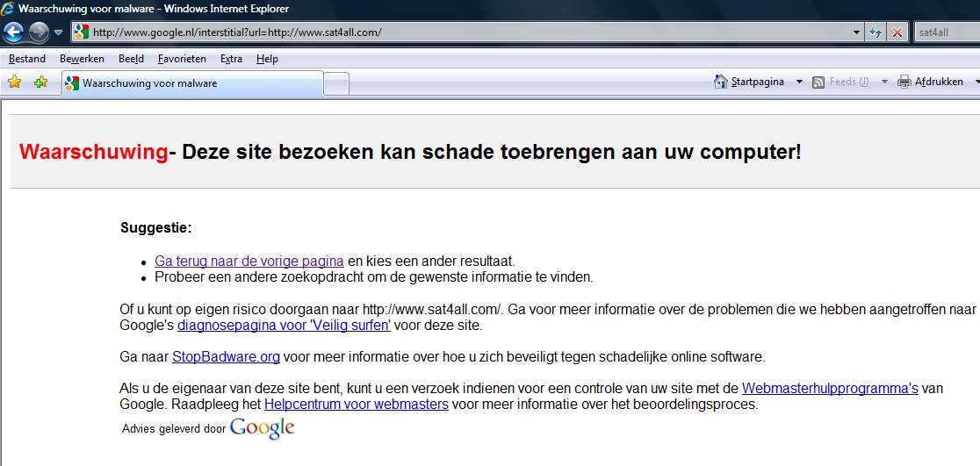
Task: Open the Bewerken menu
Action: (x=82, y=59)
